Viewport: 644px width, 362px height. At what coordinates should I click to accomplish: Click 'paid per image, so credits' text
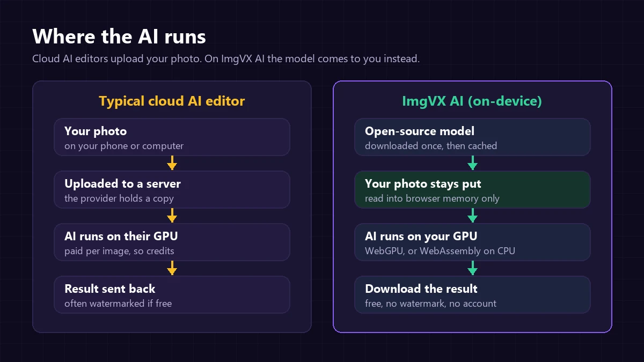pyautogui.click(x=119, y=251)
